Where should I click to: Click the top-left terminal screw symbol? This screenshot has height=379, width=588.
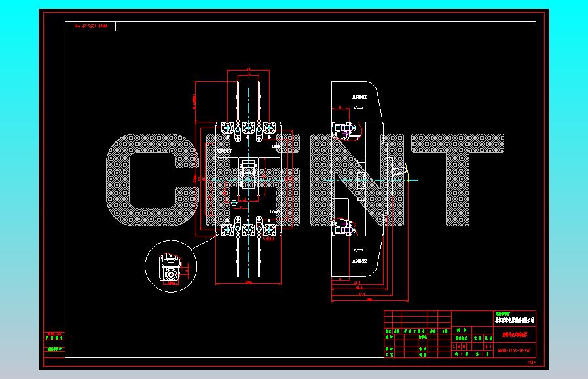[x=227, y=128]
